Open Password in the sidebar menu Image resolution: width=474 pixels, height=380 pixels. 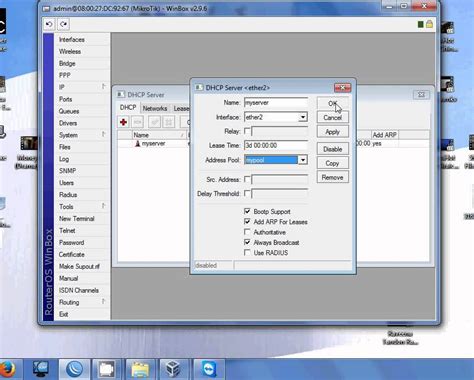[x=71, y=243]
